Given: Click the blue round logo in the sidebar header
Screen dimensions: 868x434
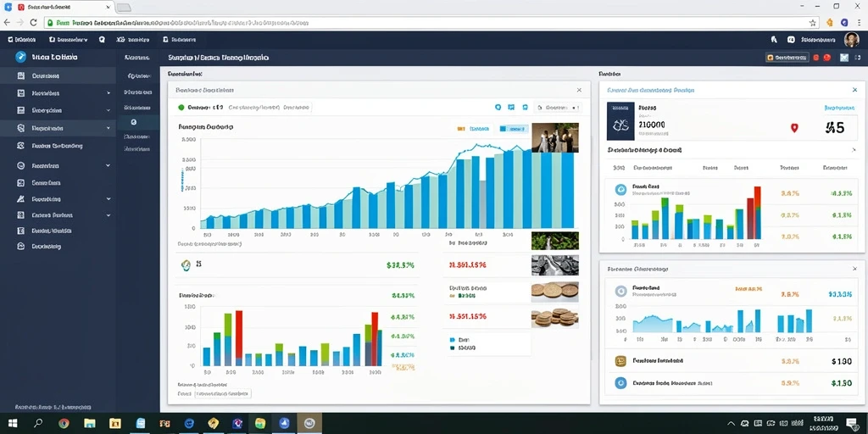Looking at the screenshot, I should coord(21,57).
